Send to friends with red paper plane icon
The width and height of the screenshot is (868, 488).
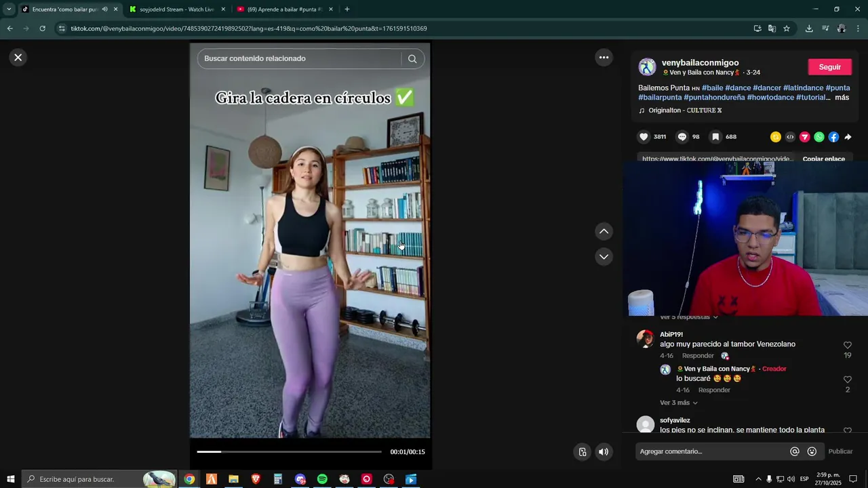click(805, 137)
